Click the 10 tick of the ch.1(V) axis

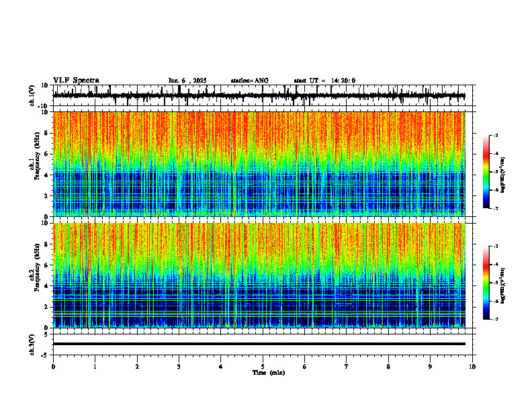tap(45, 85)
